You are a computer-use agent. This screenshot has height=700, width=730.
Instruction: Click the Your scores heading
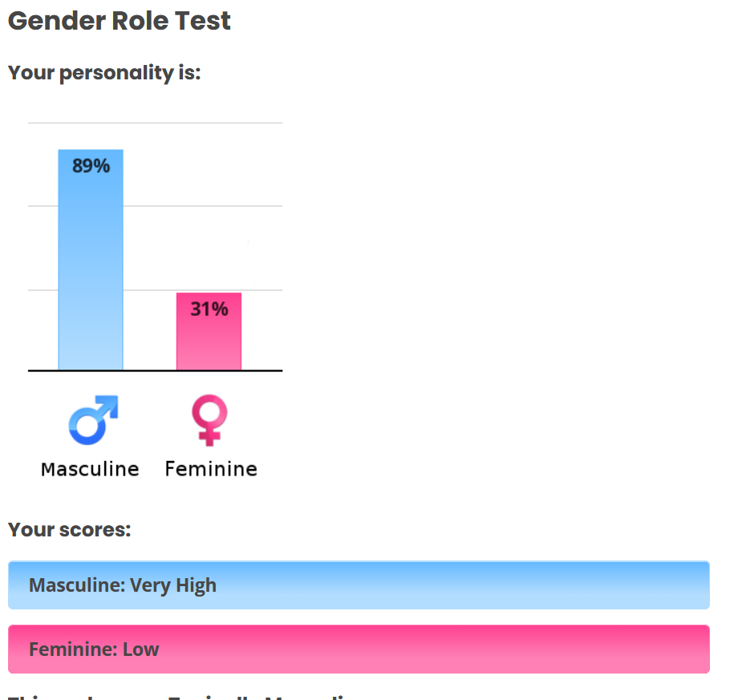click(x=69, y=530)
